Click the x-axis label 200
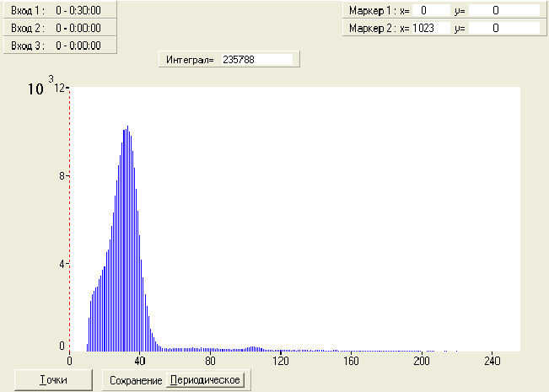The height and width of the screenshot is (392, 549). [422, 361]
